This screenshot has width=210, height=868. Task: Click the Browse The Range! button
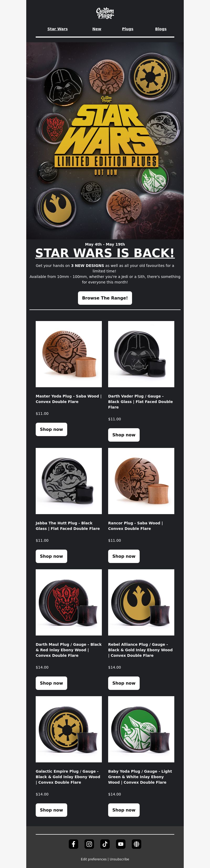click(x=105, y=298)
